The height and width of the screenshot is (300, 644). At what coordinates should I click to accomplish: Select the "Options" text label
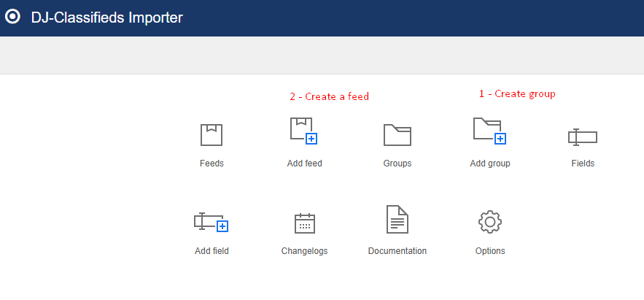click(x=489, y=251)
